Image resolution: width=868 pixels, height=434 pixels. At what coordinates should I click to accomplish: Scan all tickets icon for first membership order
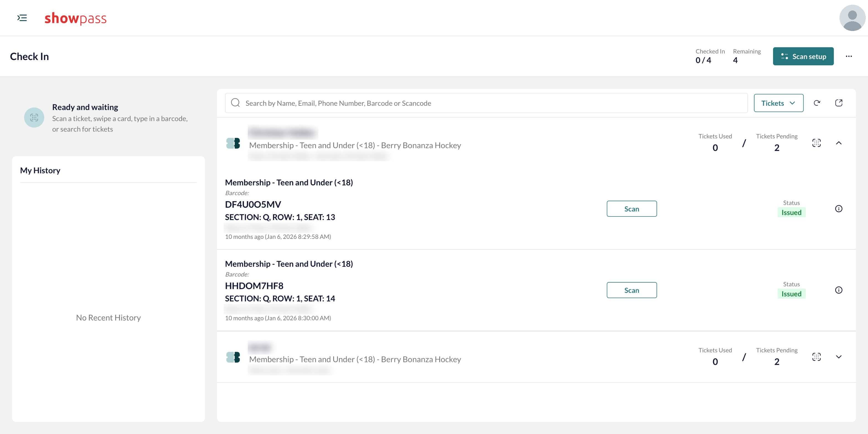pyautogui.click(x=817, y=143)
